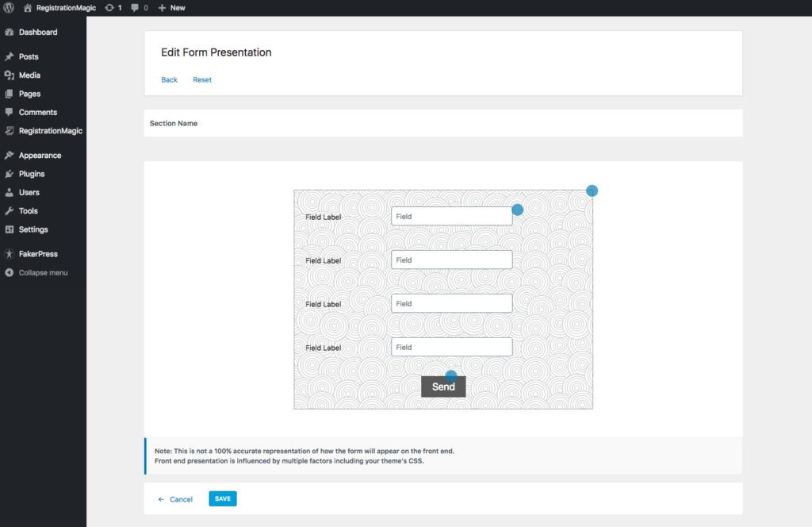Image resolution: width=812 pixels, height=527 pixels.
Task: Open the Dashboard menu item
Action: point(37,33)
